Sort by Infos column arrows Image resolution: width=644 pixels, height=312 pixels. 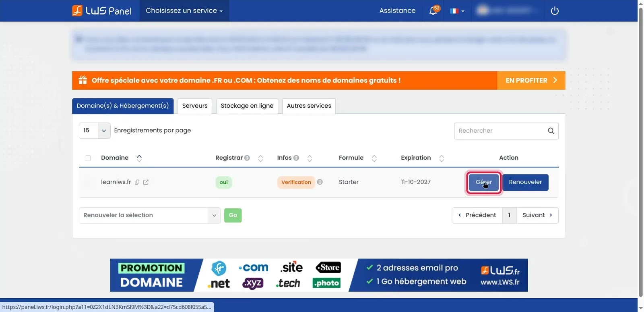310,158
